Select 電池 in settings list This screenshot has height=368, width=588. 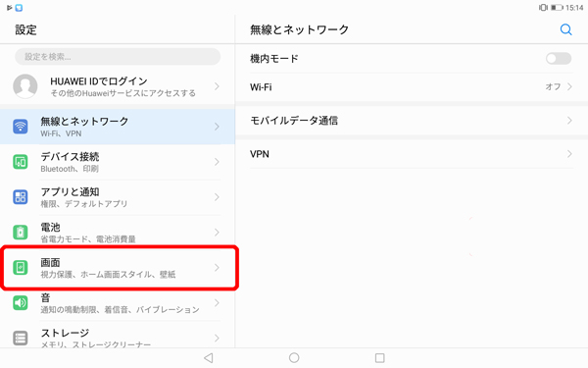(x=118, y=232)
